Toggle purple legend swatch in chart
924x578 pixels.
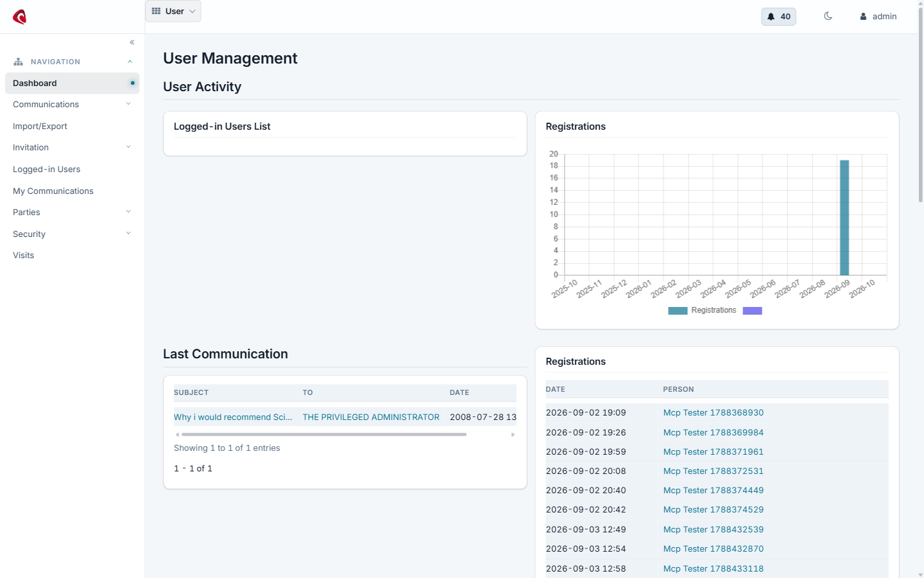[752, 311]
